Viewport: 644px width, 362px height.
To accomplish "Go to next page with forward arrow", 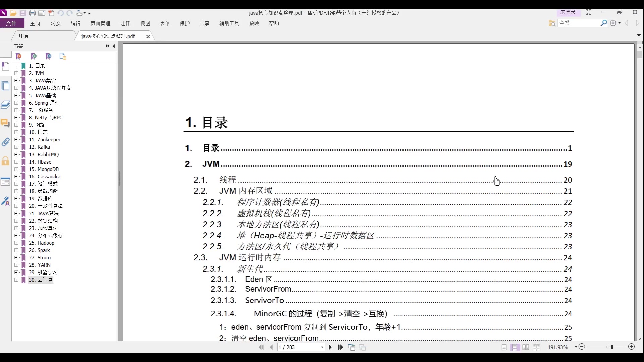I will 330,347.
